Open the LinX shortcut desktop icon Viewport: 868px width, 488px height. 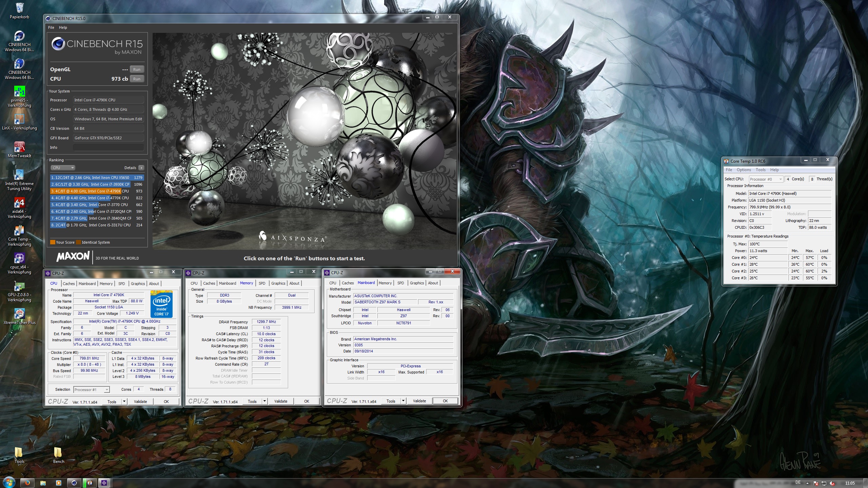click(x=19, y=122)
